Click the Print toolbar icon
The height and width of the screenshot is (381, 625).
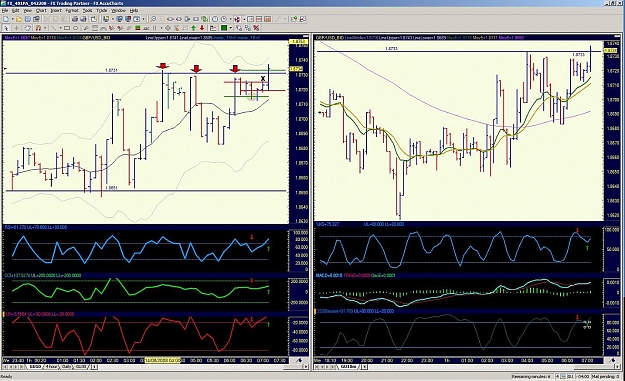(x=75, y=19)
